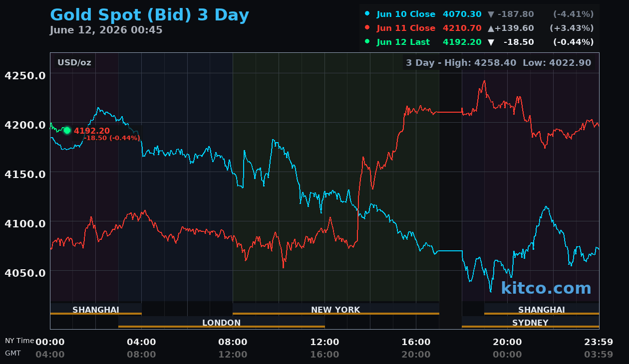Click the Jun 11 Close label
Viewport: 629px width, 364px height.
tap(406, 28)
